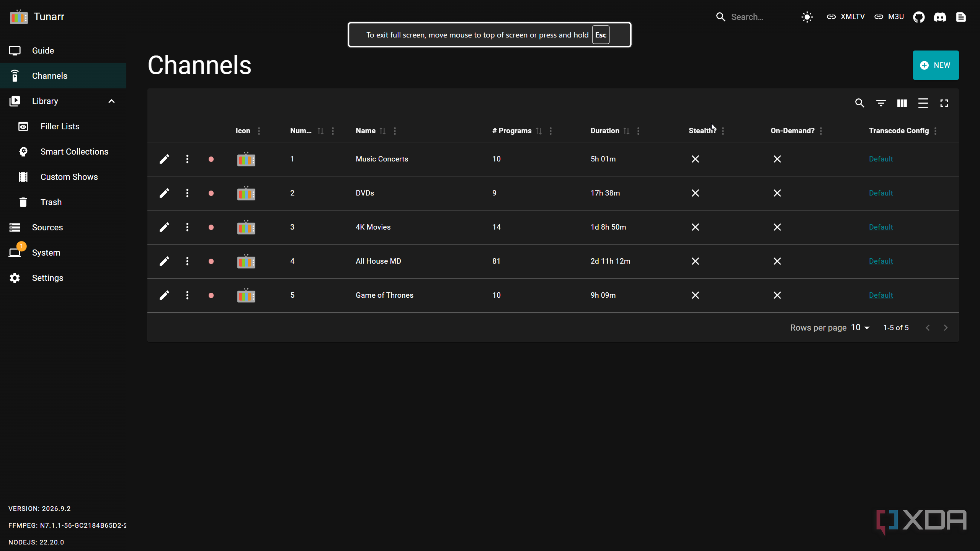Image resolution: width=980 pixels, height=551 pixels.
Task: Click the Tunarr logo at top left
Action: pos(19,17)
